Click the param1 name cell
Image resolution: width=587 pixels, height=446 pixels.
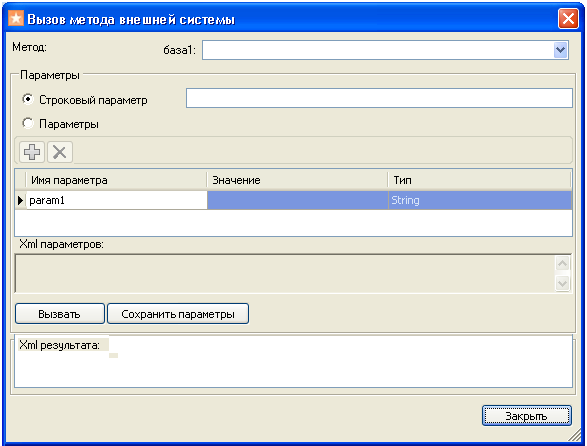coord(116,200)
